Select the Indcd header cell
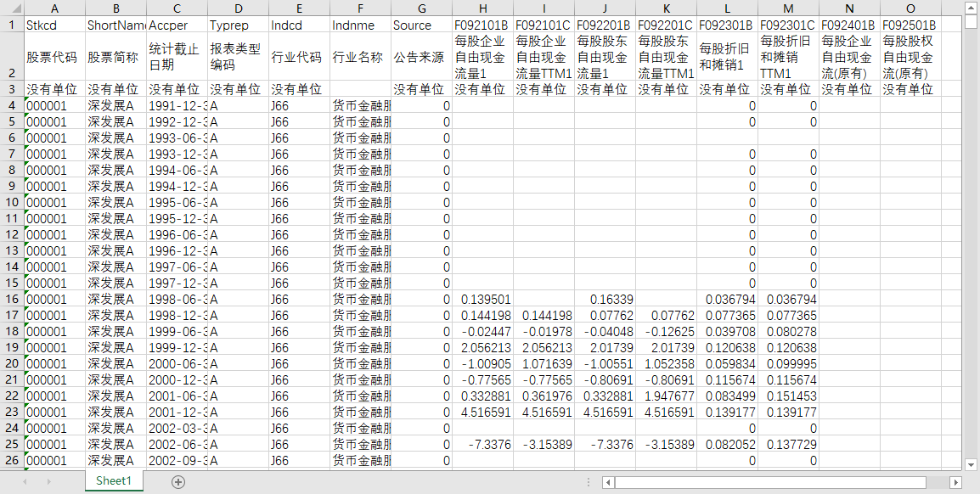The width and height of the screenshot is (980, 494). (300, 25)
